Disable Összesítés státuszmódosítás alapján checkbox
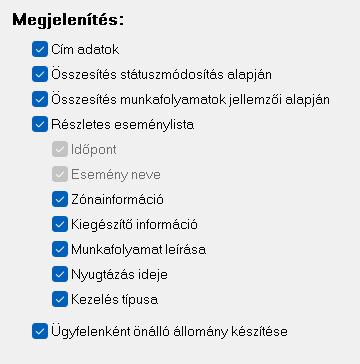Screen dimensions: 360x364 click(x=40, y=74)
